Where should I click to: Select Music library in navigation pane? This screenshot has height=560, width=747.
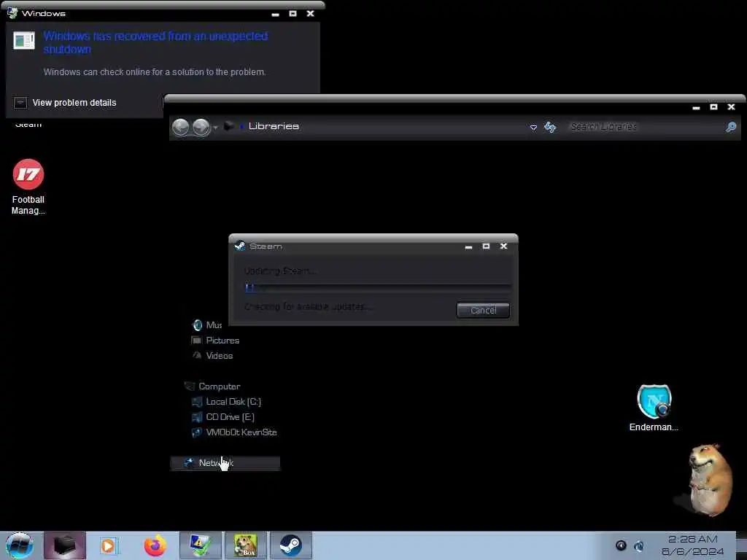pos(207,325)
